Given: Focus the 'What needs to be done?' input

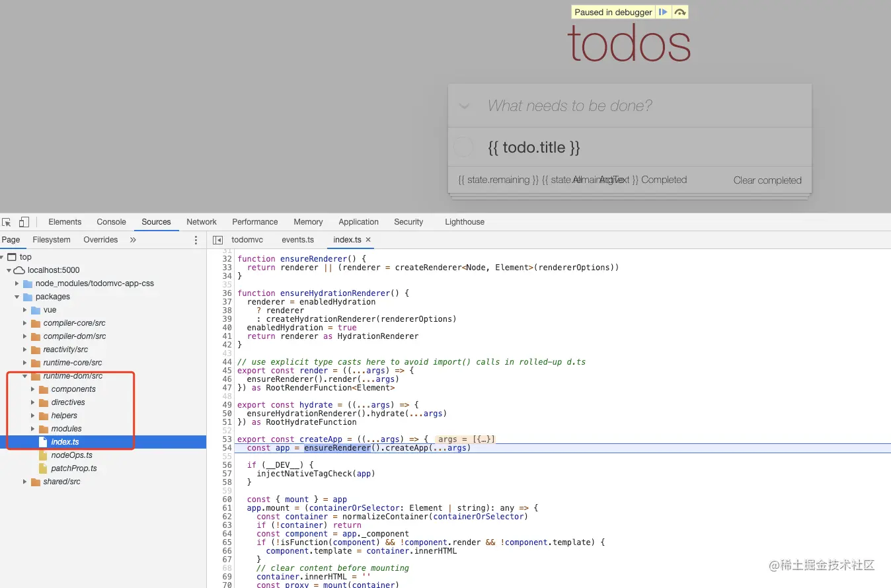Looking at the screenshot, I should coord(629,106).
